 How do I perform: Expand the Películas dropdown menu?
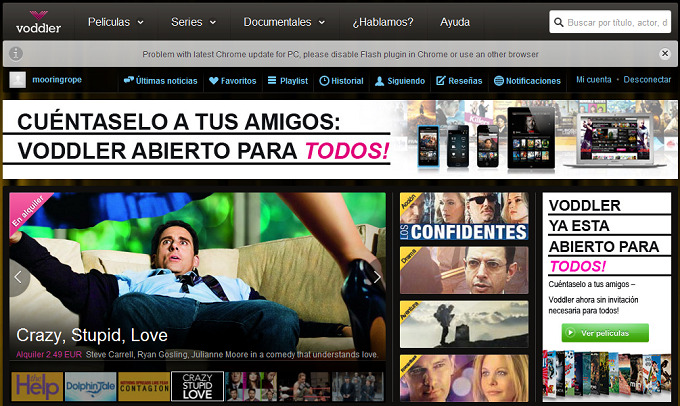tap(115, 22)
